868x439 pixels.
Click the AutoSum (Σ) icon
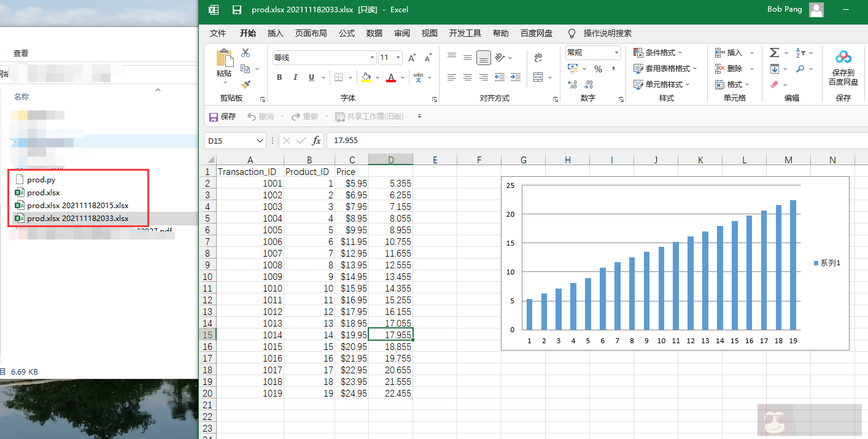coord(774,53)
